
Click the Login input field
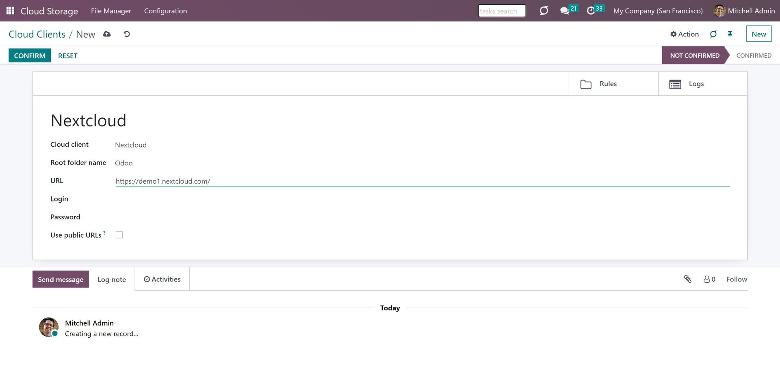(422, 199)
